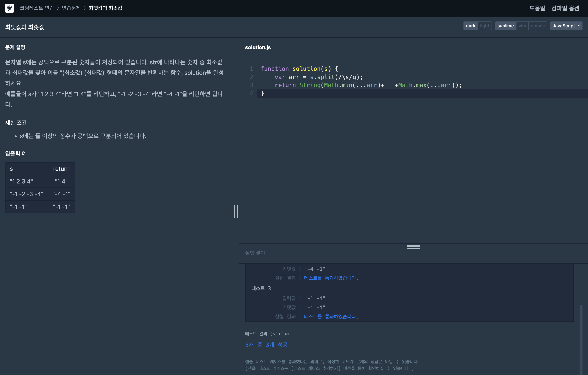This screenshot has height=375, width=588.
Task: Click code line 2 with s.split
Action: click(x=319, y=77)
